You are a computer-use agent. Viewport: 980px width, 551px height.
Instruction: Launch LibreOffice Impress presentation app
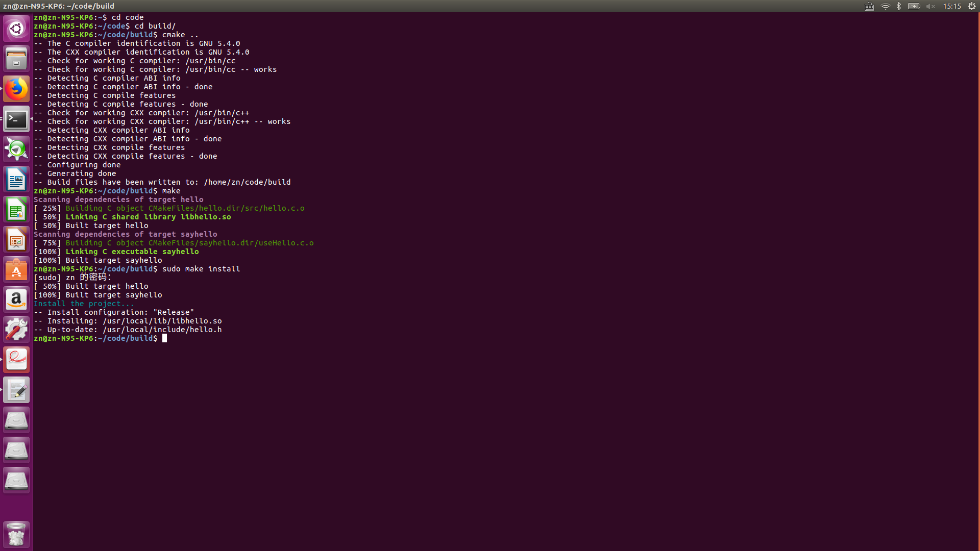(x=16, y=240)
